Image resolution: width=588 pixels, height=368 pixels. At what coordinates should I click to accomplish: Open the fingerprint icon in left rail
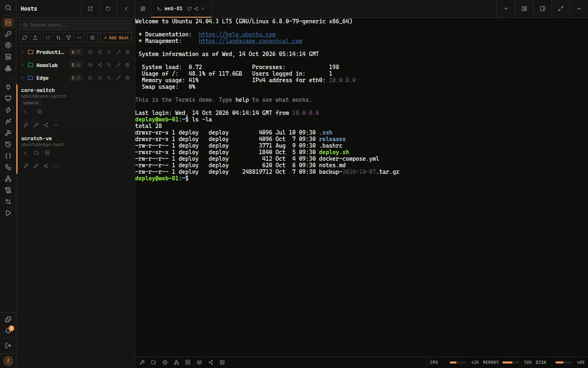coord(8,45)
